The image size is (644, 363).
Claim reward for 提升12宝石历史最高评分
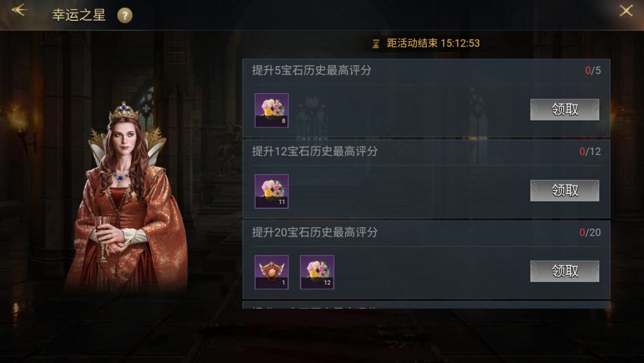[x=565, y=190]
